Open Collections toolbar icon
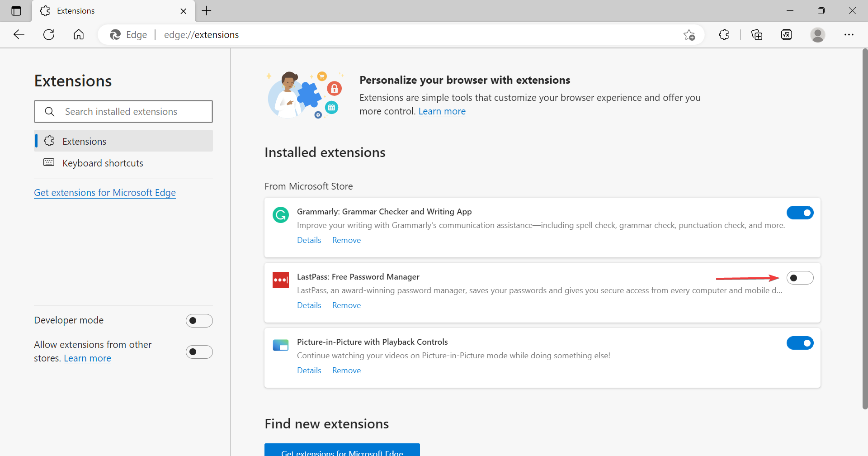Image resolution: width=868 pixels, height=456 pixels. 757,34
